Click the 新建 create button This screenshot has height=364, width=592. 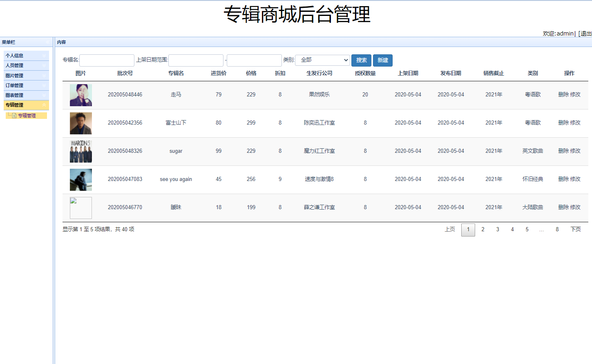click(x=382, y=60)
